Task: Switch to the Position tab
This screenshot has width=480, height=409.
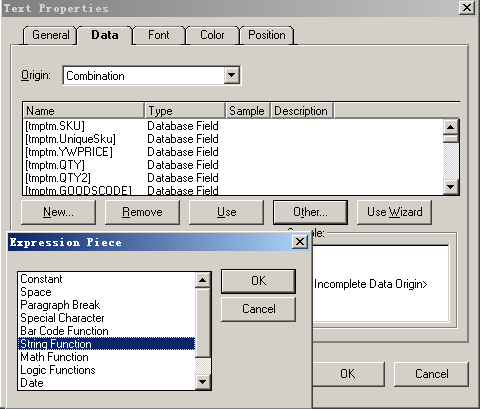Action: [267, 35]
